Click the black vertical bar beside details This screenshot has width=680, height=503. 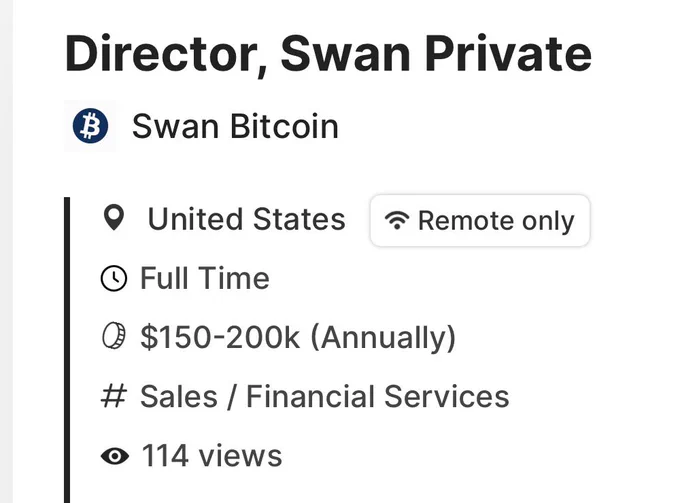coord(67,349)
